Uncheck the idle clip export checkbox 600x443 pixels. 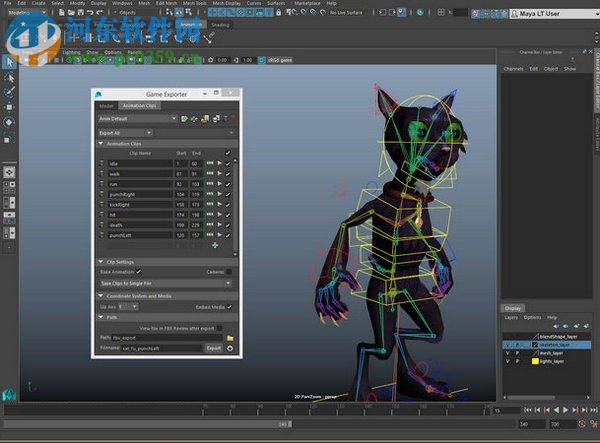[x=228, y=163]
